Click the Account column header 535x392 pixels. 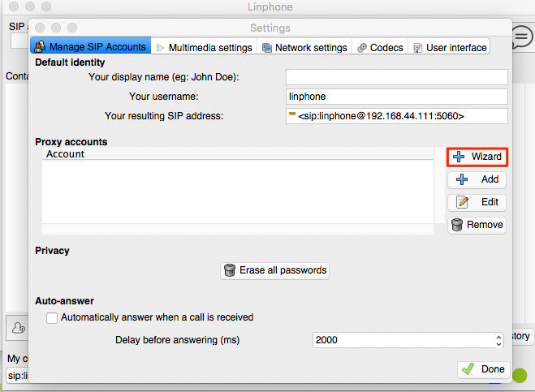point(238,154)
